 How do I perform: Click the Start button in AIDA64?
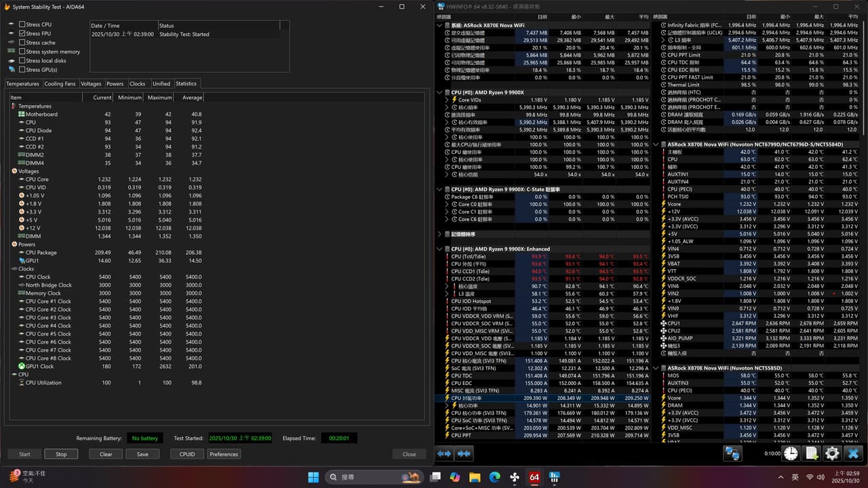point(24,454)
